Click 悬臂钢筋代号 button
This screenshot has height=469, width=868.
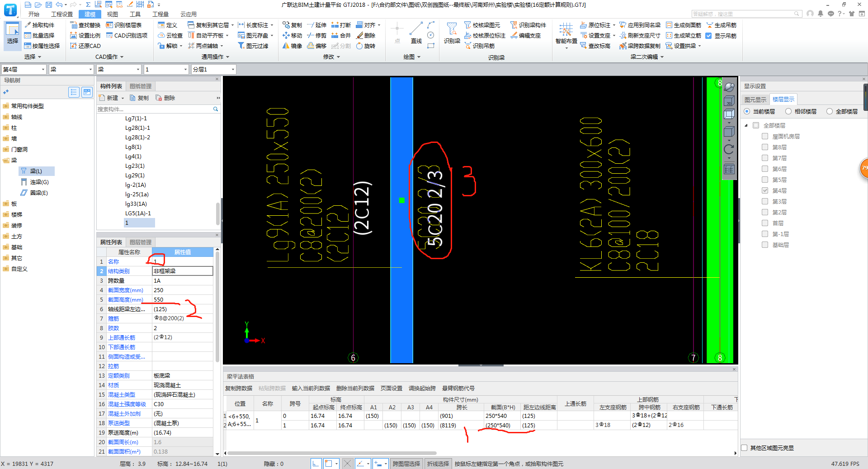[458, 388]
